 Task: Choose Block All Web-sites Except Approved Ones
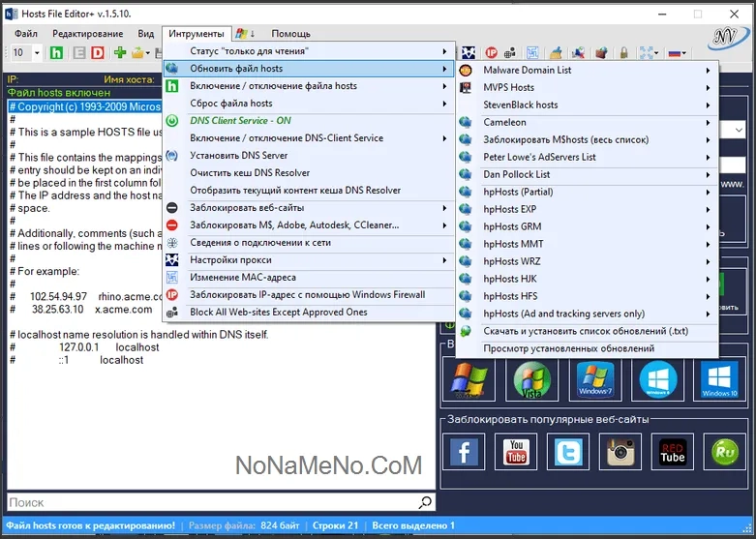tap(279, 313)
